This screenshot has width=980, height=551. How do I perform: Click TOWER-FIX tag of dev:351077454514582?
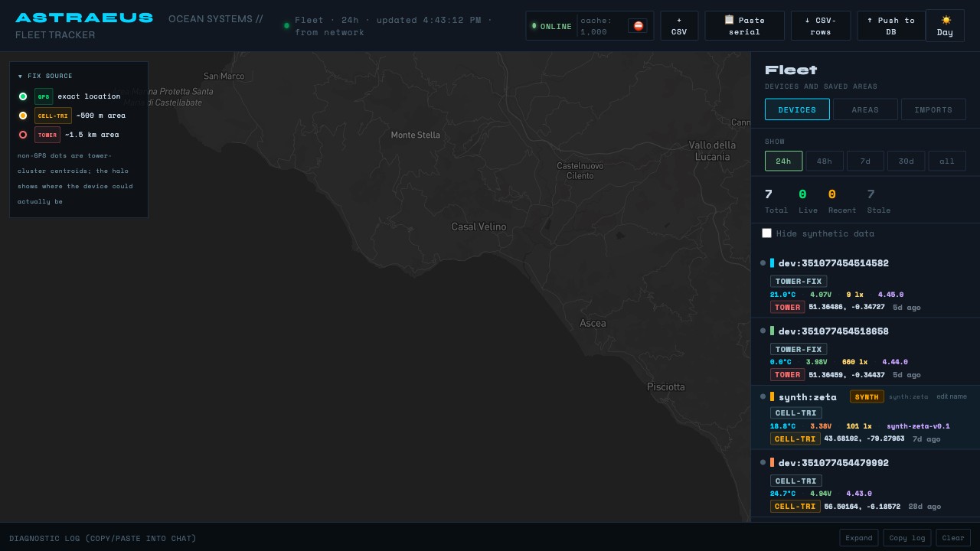coord(799,281)
